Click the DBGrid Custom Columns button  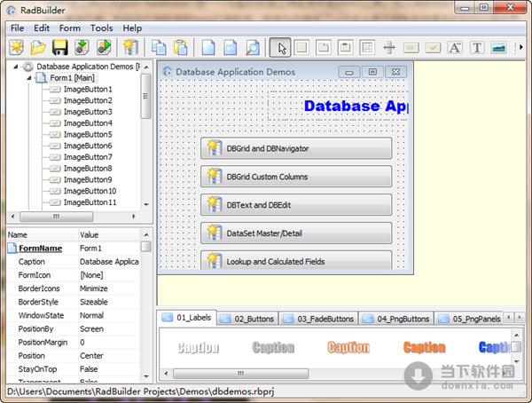[296, 177]
